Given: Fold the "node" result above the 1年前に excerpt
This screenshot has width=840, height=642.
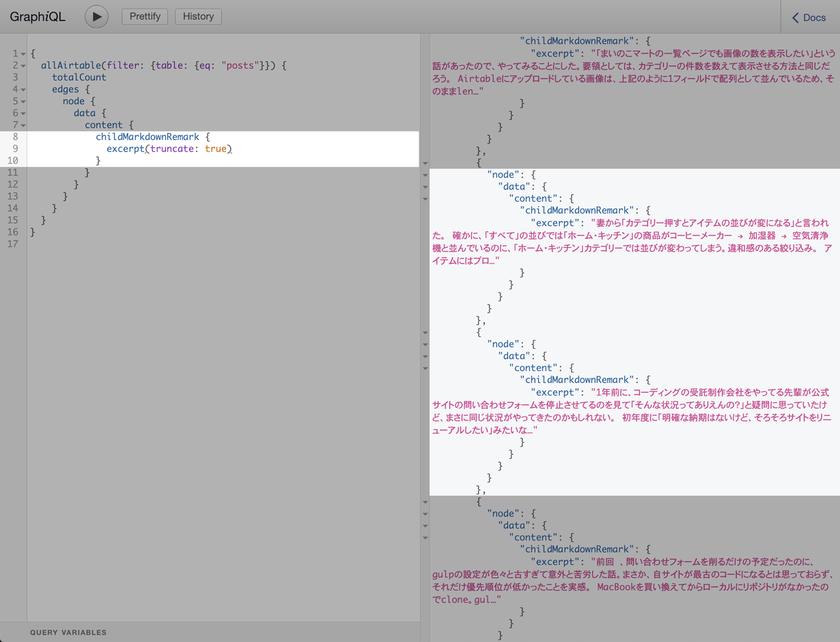Looking at the screenshot, I should pos(425,344).
